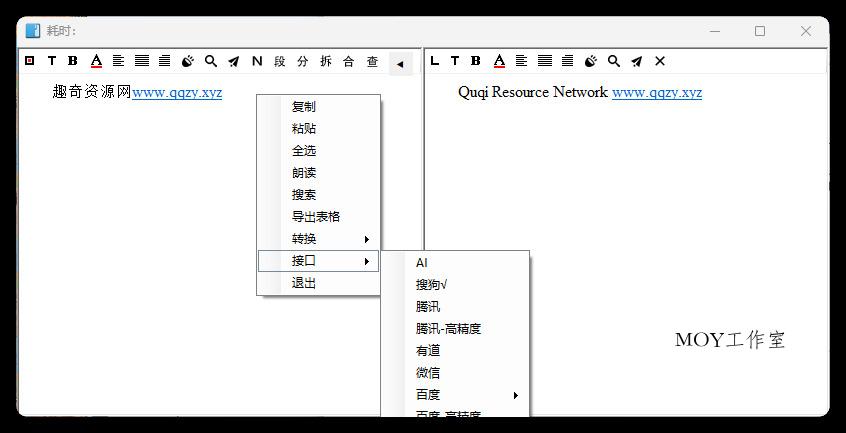The height and width of the screenshot is (433, 846).
Task: Click magnifier search icon in right toolbar
Action: click(x=613, y=61)
